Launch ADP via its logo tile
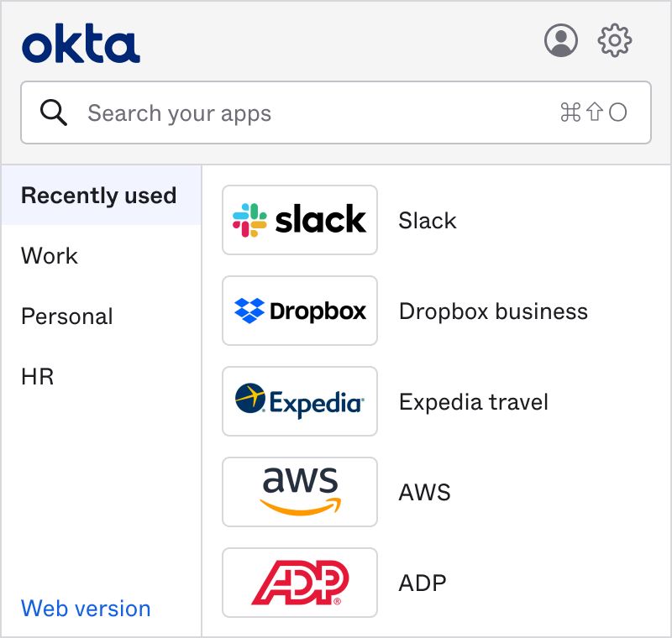 click(300, 583)
